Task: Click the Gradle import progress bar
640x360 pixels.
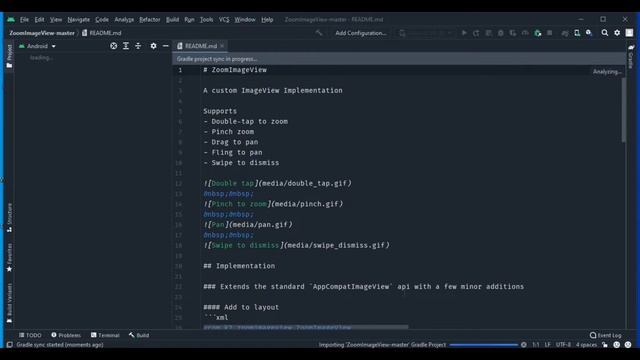Action: tap(484, 345)
